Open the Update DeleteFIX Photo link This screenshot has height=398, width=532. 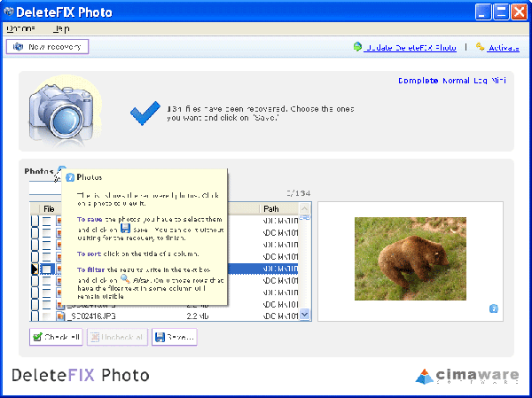[410, 48]
